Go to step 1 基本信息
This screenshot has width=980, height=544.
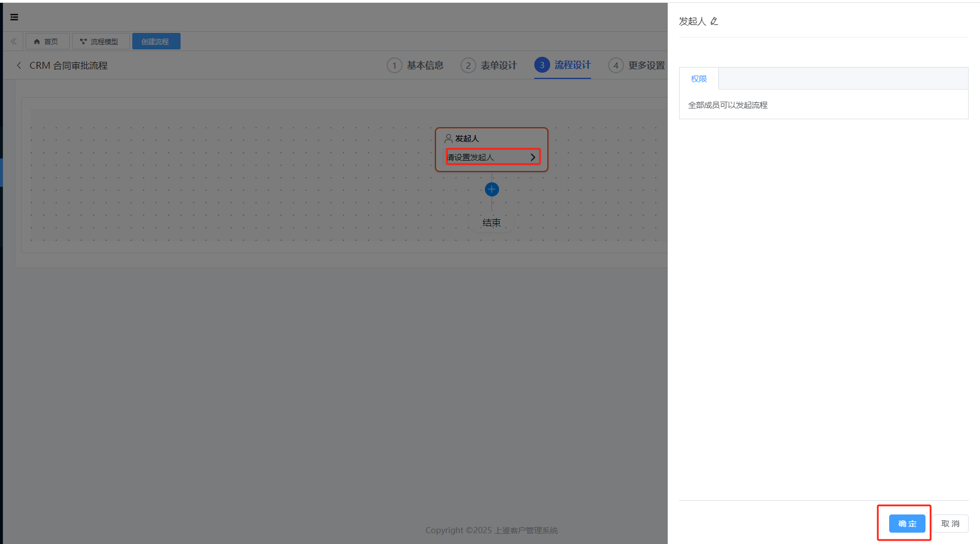(x=416, y=65)
